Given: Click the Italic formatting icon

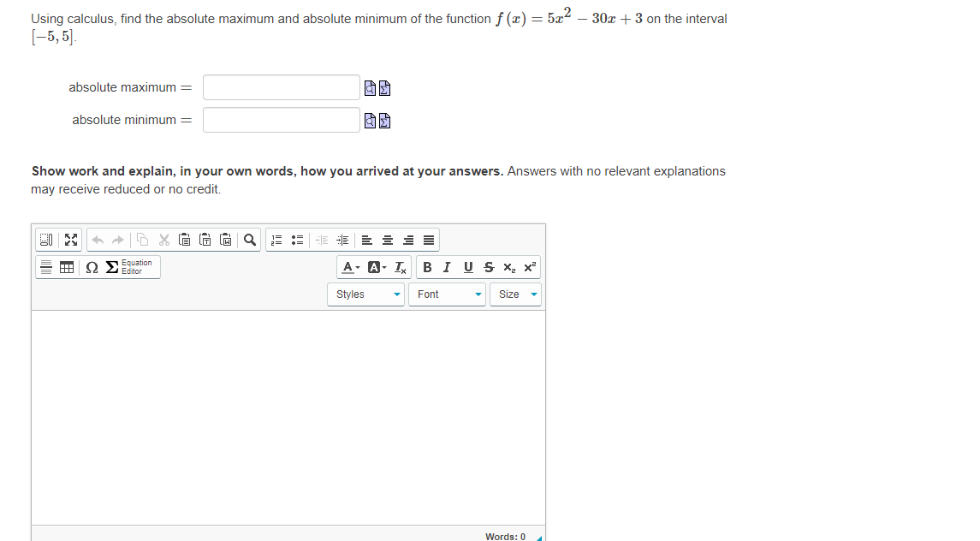Looking at the screenshot, I should click(446, 267).
